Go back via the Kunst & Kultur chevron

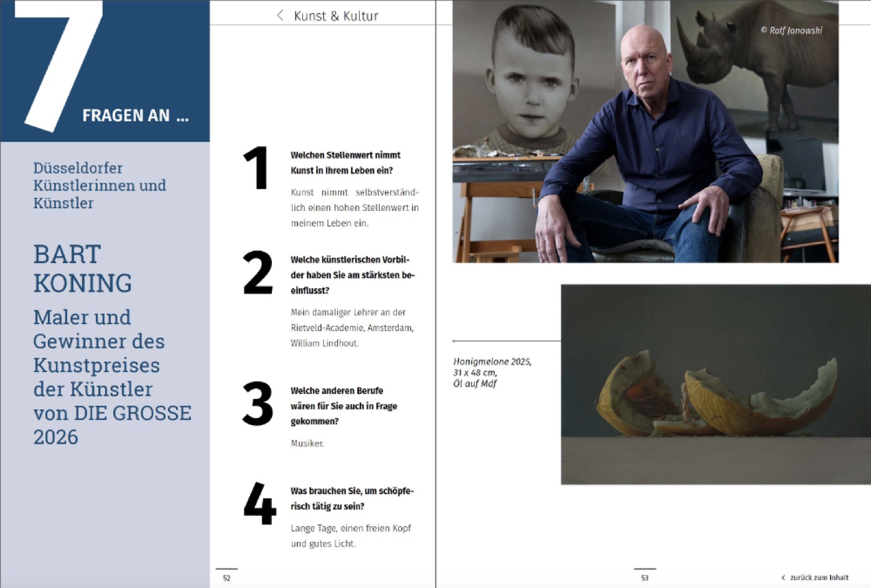coord(280,16)
